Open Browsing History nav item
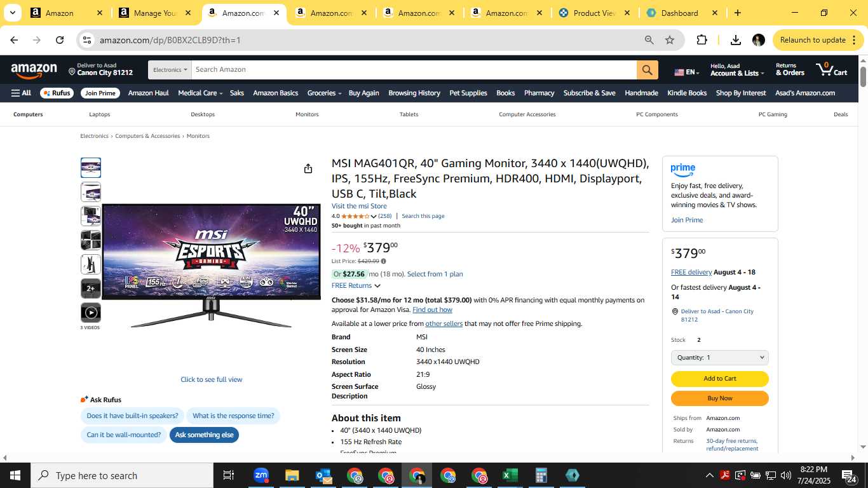The image size is (868, 488). coord(414,93)
